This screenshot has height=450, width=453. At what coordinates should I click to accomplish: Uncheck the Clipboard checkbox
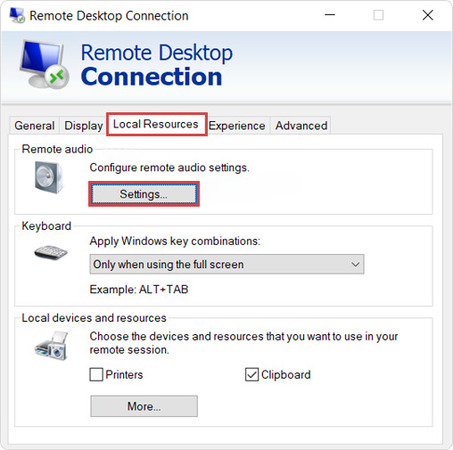[252, 375]
